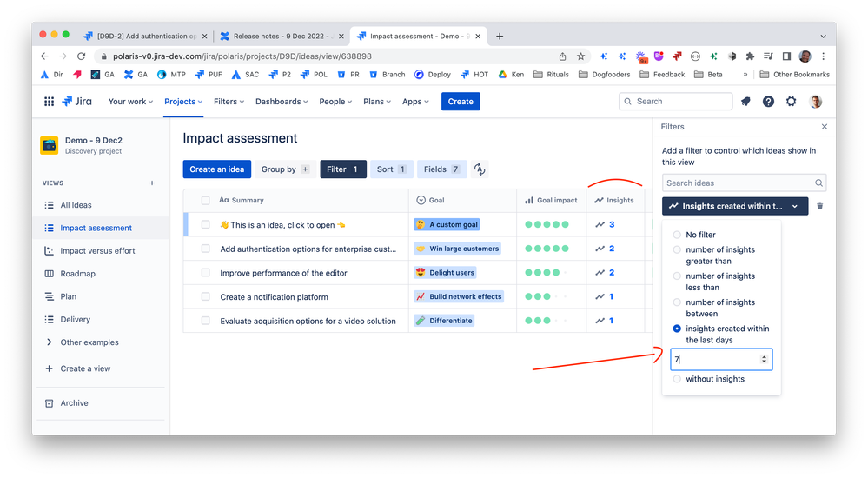Open the Dashboards dropdown menu
The height and width of the screenshot is (478, 868).
click(x=282, y=102)
